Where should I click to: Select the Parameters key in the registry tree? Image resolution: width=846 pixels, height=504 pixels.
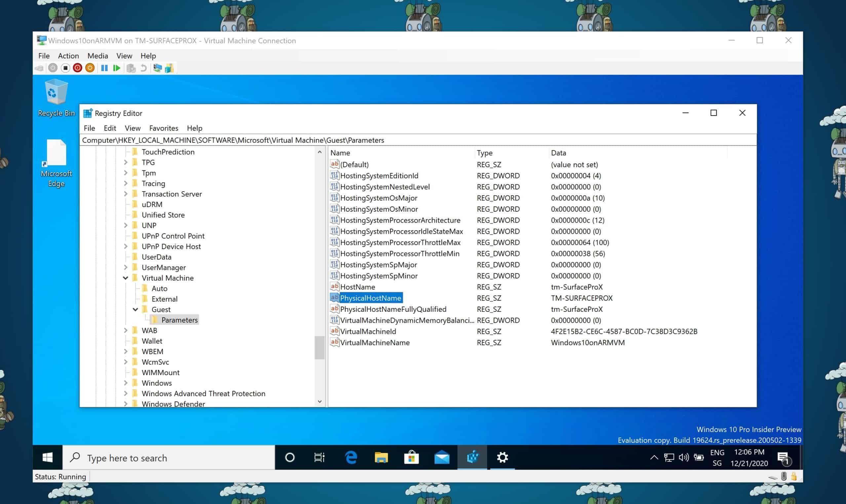(x=179, y=320)
